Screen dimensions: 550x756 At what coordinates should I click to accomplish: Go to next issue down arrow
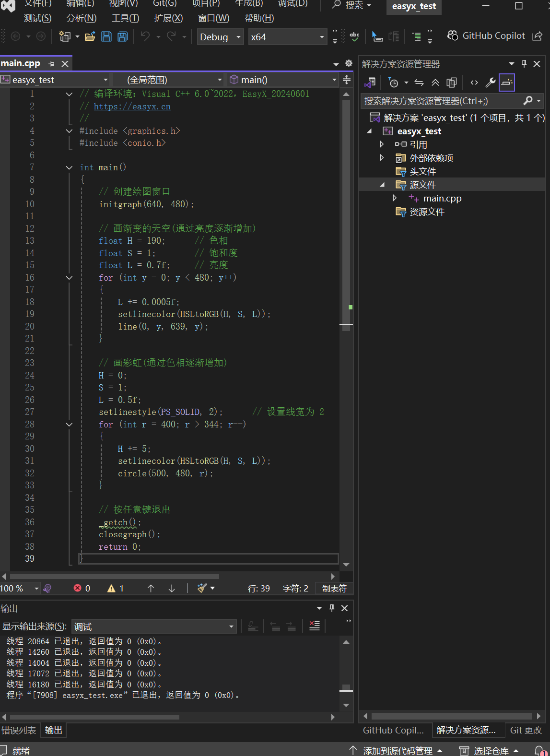pyautogui.click(x=172, y=588)
